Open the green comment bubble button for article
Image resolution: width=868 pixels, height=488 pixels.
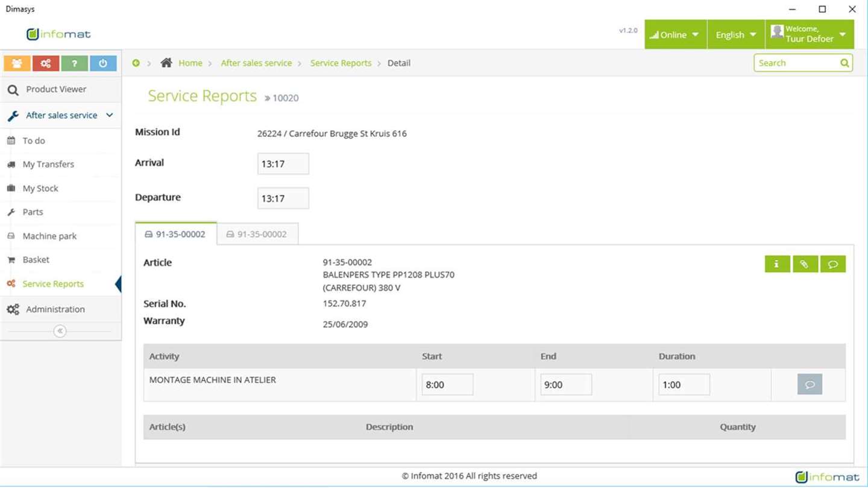pyautogui.click(x=832, y=264)
